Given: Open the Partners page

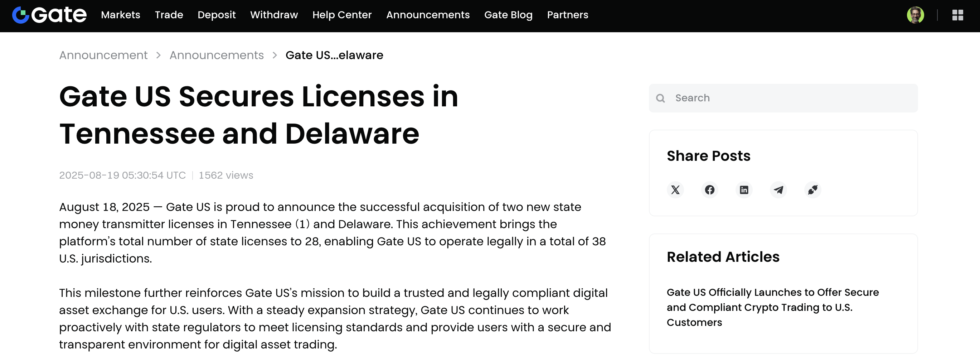Looking at the screenshot, I should point(568,15).
